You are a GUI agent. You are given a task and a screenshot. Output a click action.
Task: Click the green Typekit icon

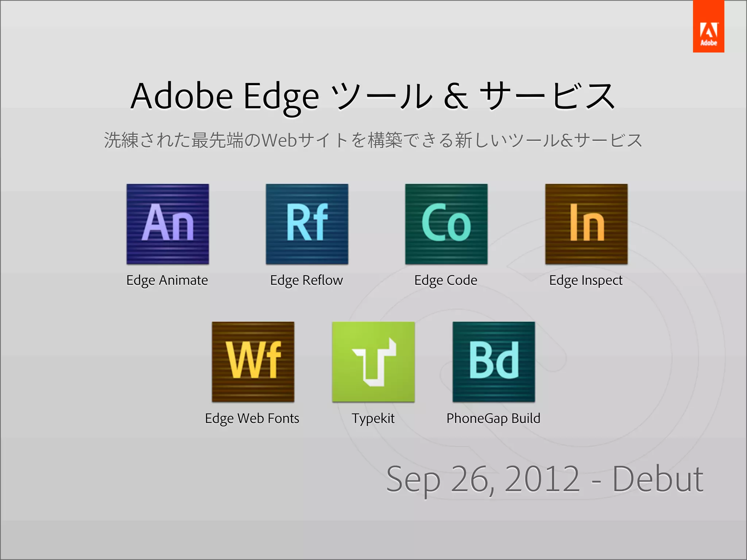373,362
